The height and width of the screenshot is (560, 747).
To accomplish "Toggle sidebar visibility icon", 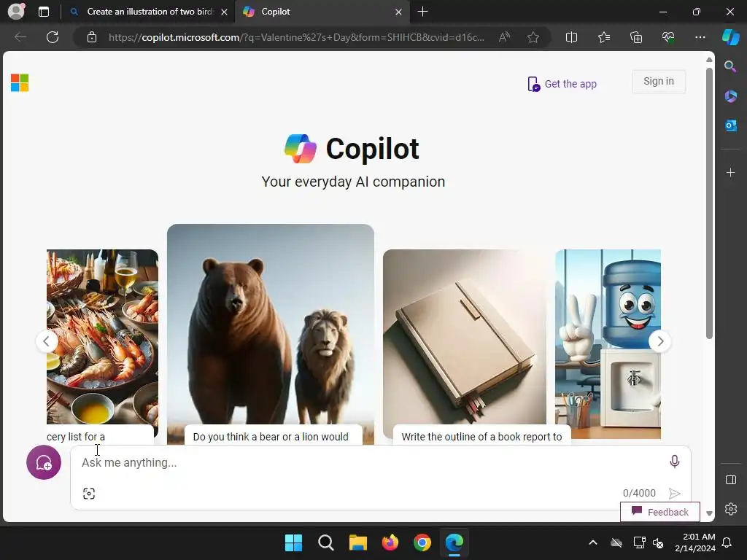I will [x=730, y=480].
